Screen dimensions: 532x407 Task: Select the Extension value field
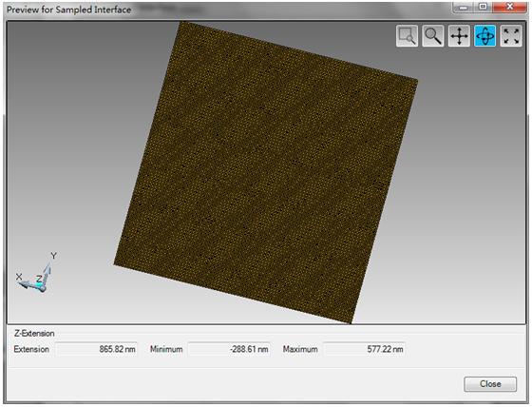coord(96,349)
